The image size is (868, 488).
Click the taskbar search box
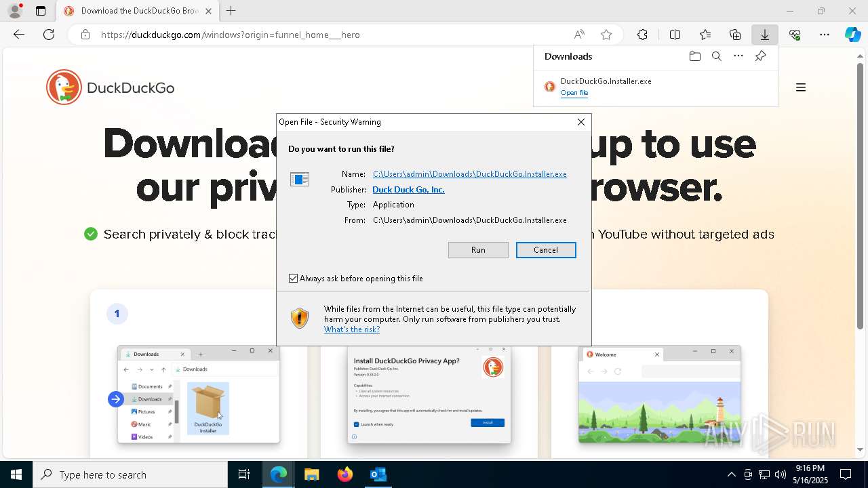[130, 474]
